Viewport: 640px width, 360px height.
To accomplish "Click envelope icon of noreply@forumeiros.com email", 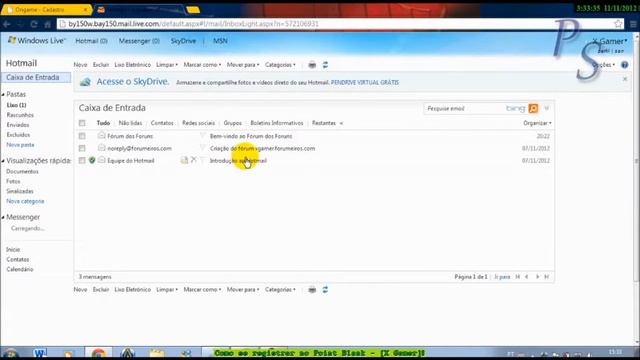I will tap(101, 148).
